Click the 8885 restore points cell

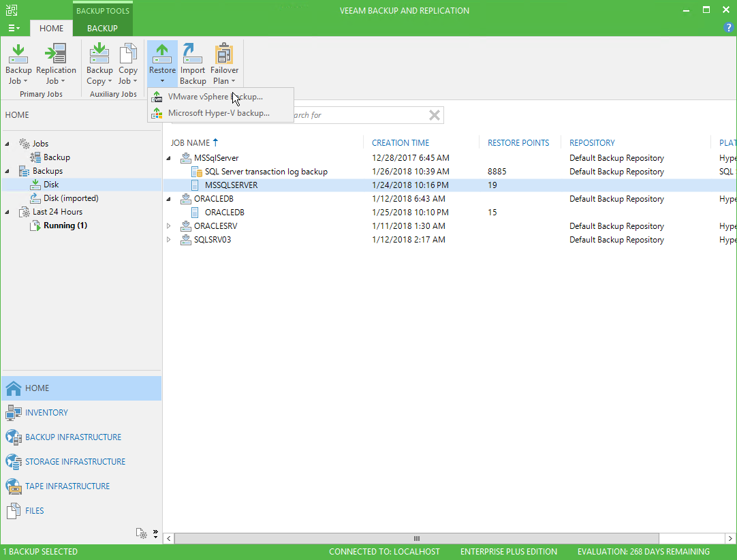[x=497, y=172]
